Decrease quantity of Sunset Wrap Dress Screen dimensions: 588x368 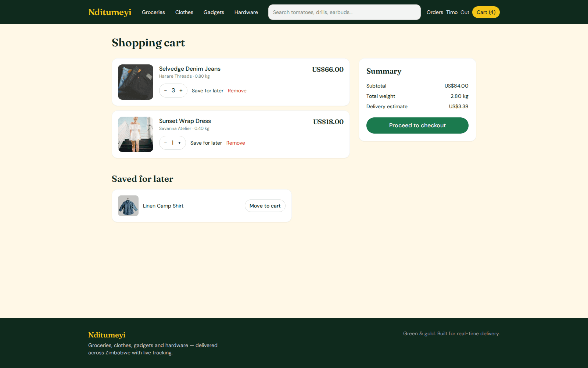165,143
